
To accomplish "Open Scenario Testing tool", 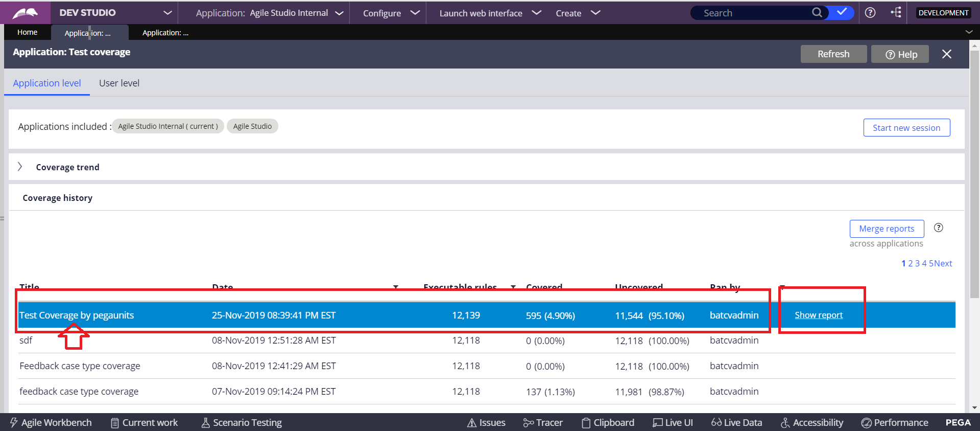I will click(242, 422).
